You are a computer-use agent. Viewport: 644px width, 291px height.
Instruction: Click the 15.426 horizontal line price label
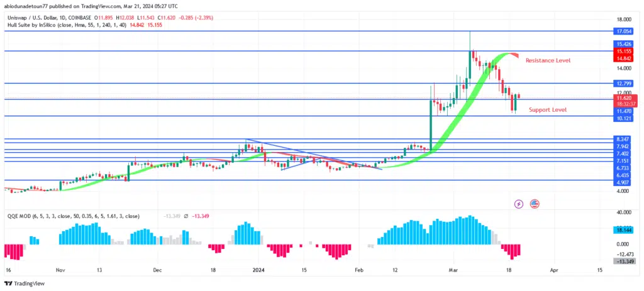point(625,43)
